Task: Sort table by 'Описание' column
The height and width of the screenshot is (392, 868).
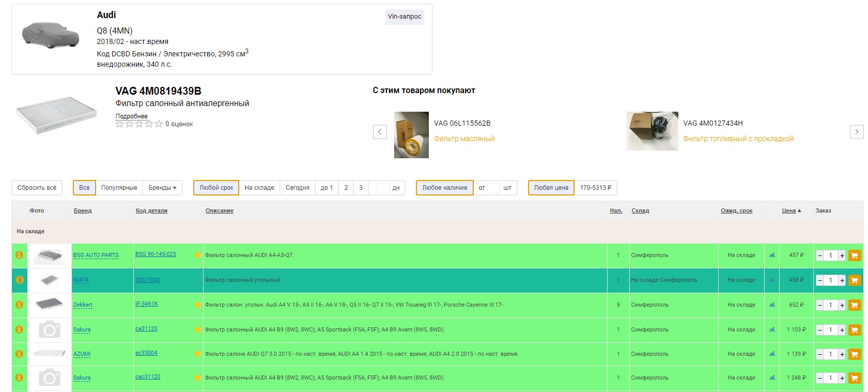Action: pyautogui.click(x=220, y=210)
